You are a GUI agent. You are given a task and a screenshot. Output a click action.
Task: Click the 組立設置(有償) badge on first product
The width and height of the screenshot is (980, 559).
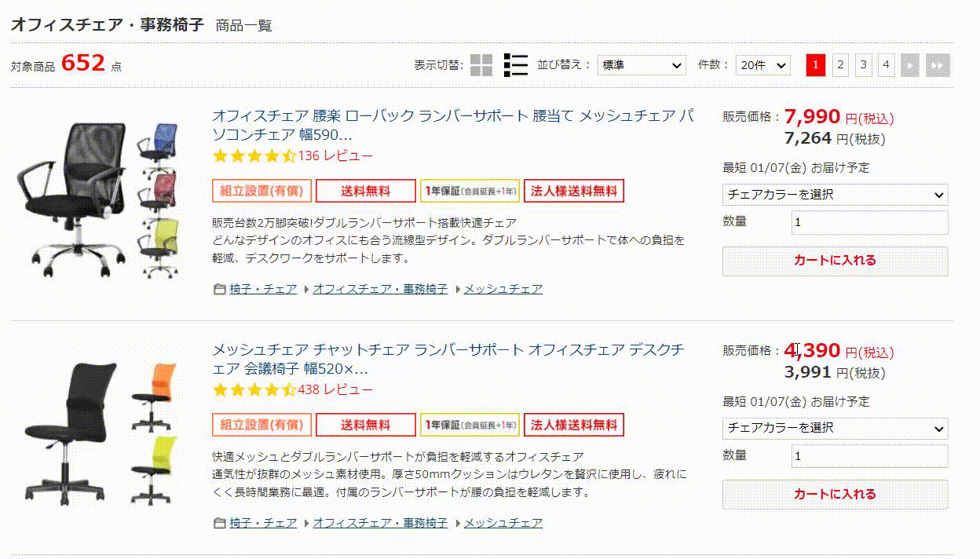click(262, 191)
